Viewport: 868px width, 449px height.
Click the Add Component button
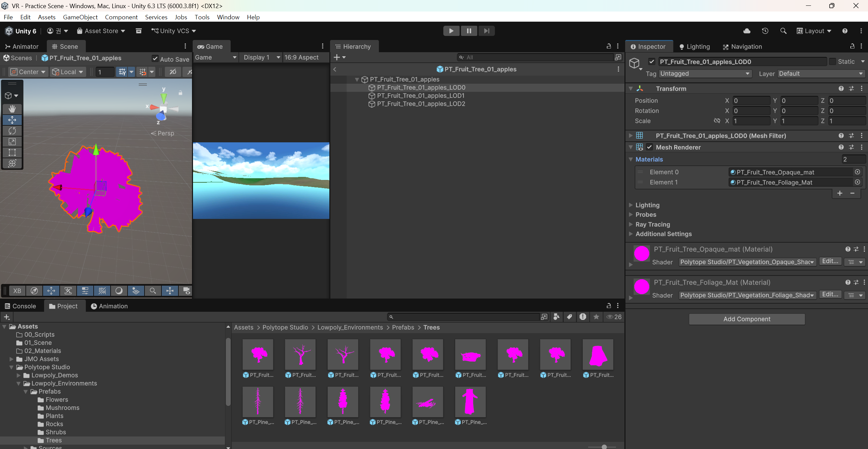(747, 319)
